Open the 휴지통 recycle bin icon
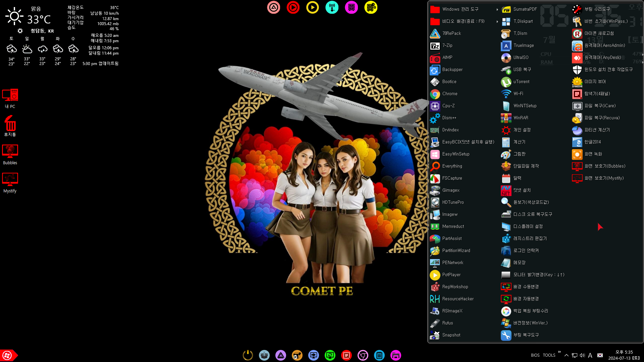The width and height of the screenshot is (644, 362). 10,126
